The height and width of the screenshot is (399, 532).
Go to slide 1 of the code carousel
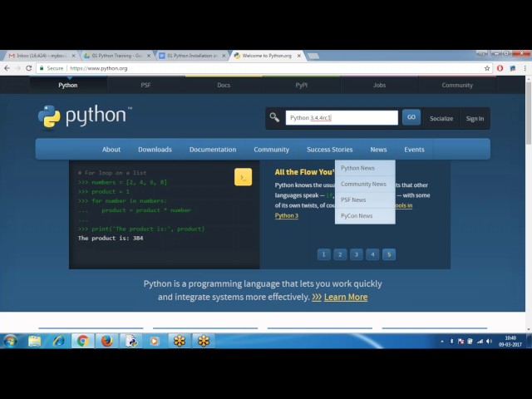pyautogui.click(x=323, y=254)
